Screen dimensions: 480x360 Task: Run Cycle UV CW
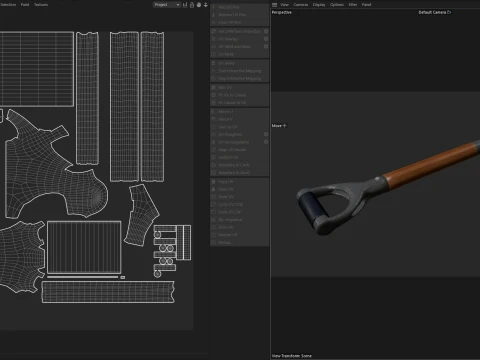[x=240, y=212]
